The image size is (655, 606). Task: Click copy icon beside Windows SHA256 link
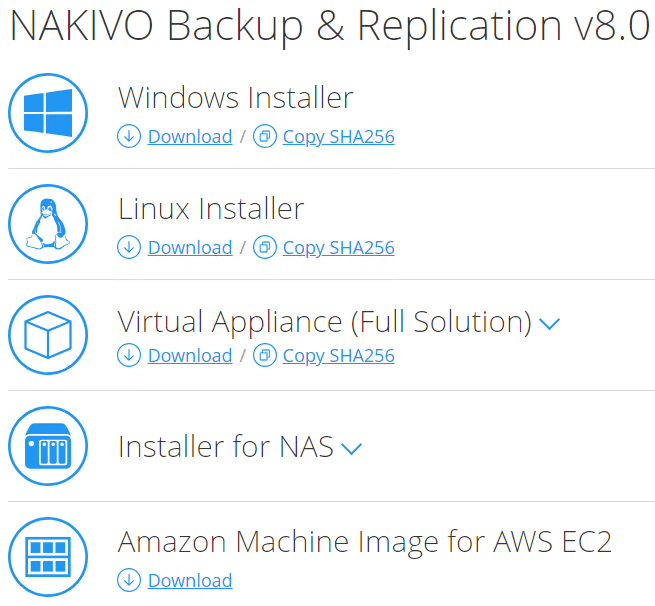click(265, 136)
